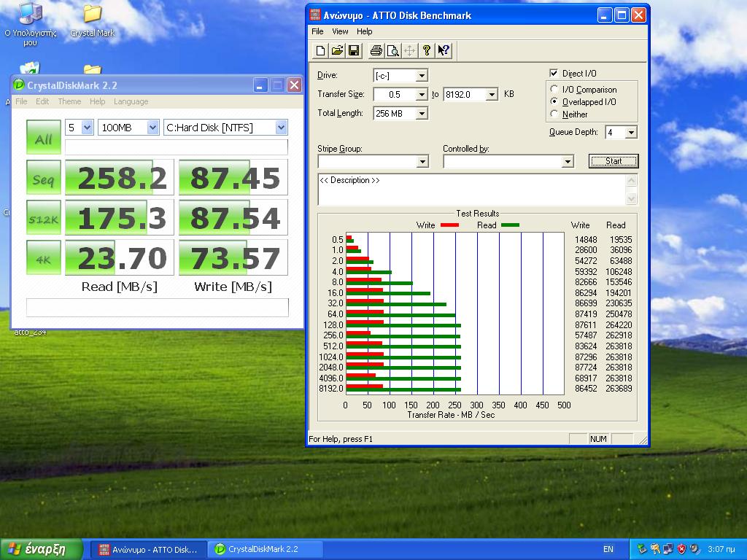Open the 8192.0 transfer size end dropdown

click(x=492, y=94)
